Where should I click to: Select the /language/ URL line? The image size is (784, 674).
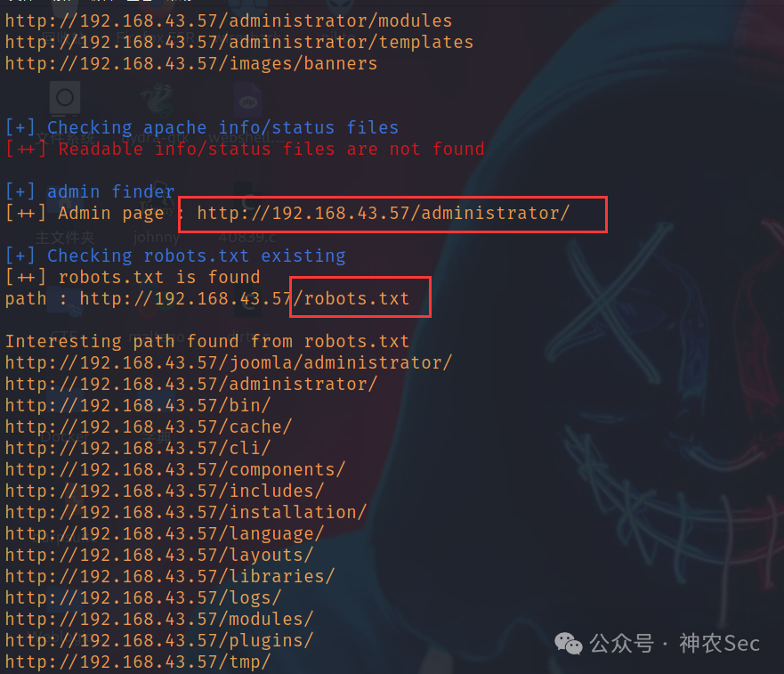(x=165, y=534)
